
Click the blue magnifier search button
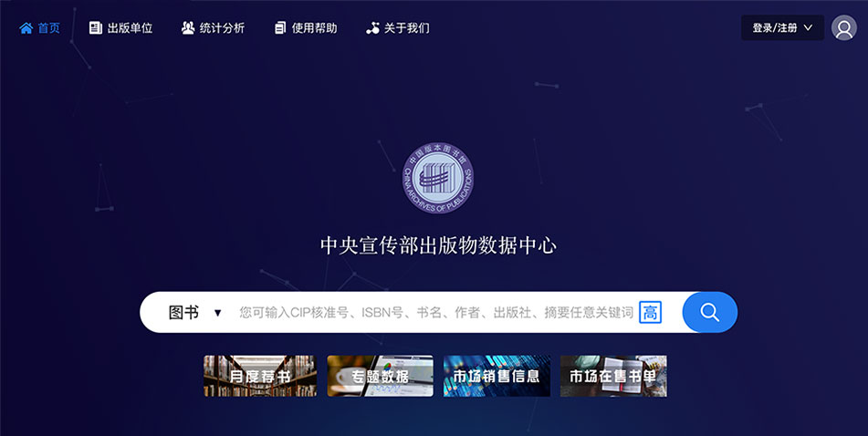click(710, 312)
